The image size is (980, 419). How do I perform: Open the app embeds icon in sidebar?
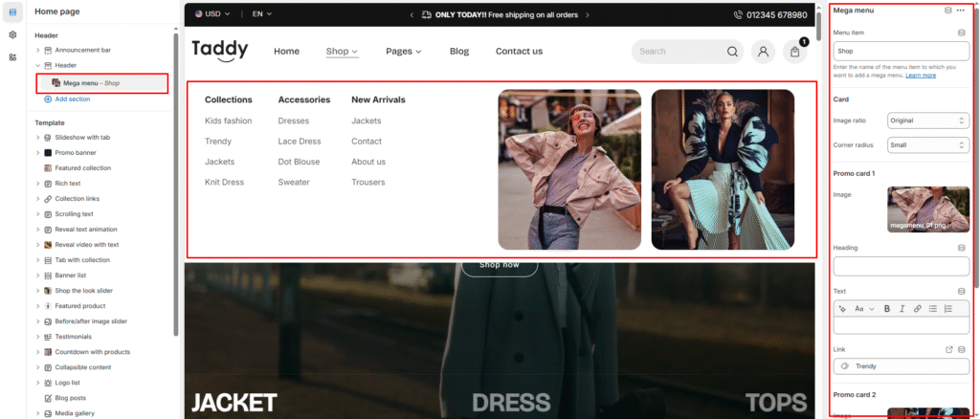click(12, 57)
